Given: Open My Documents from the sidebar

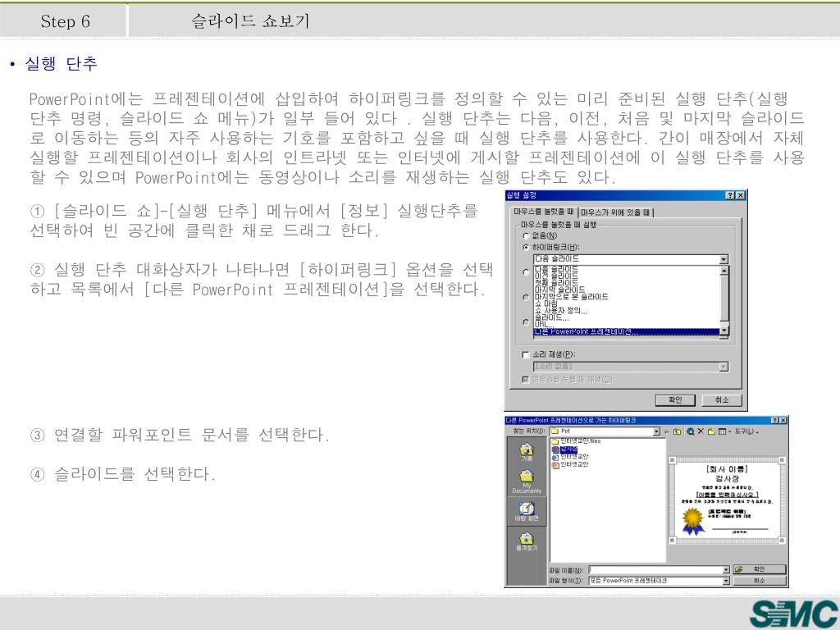Looking at the screenshot, I should pos(527,482).
